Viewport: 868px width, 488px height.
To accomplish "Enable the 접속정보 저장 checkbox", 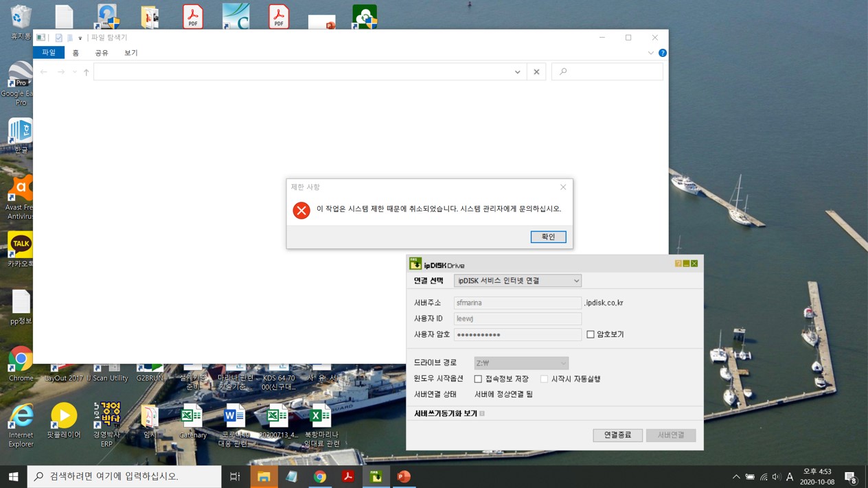I will point(478,379).
